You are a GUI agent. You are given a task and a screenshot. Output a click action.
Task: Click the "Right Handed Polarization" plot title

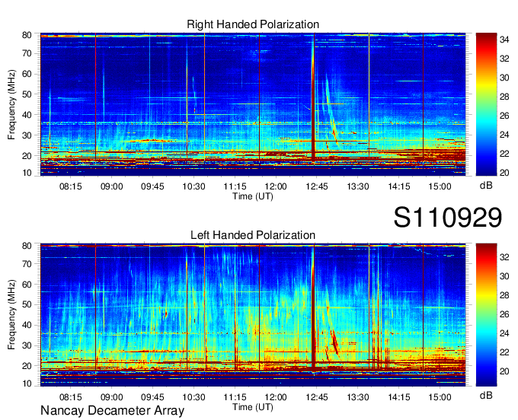(x=253, y=24)
